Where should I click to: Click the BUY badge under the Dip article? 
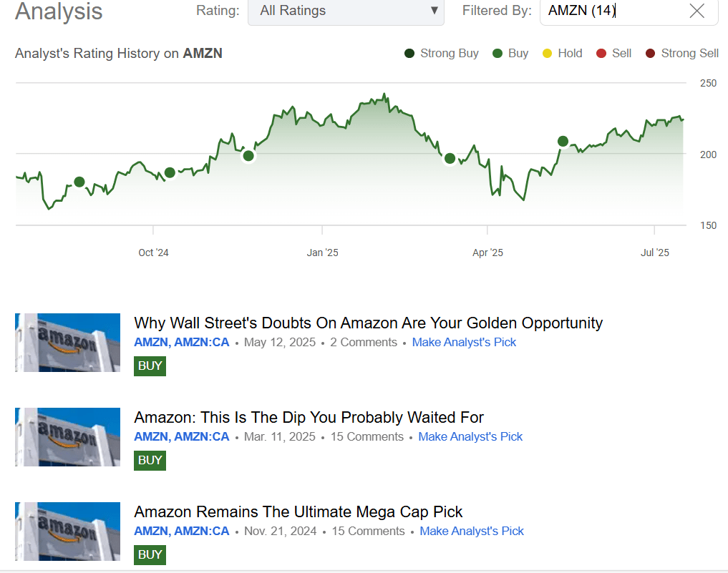(150, 460)
